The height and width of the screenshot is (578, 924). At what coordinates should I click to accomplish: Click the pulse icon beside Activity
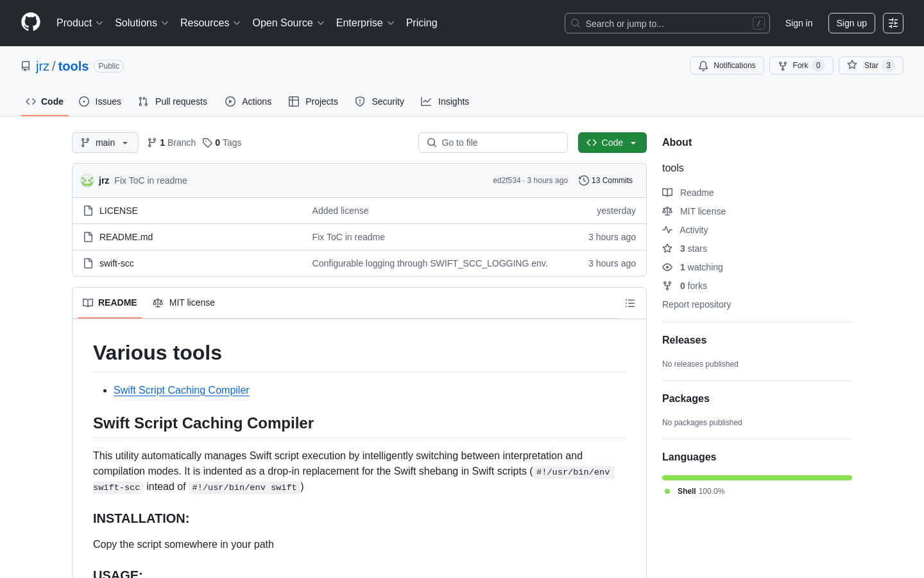click(x=667, y=230)
